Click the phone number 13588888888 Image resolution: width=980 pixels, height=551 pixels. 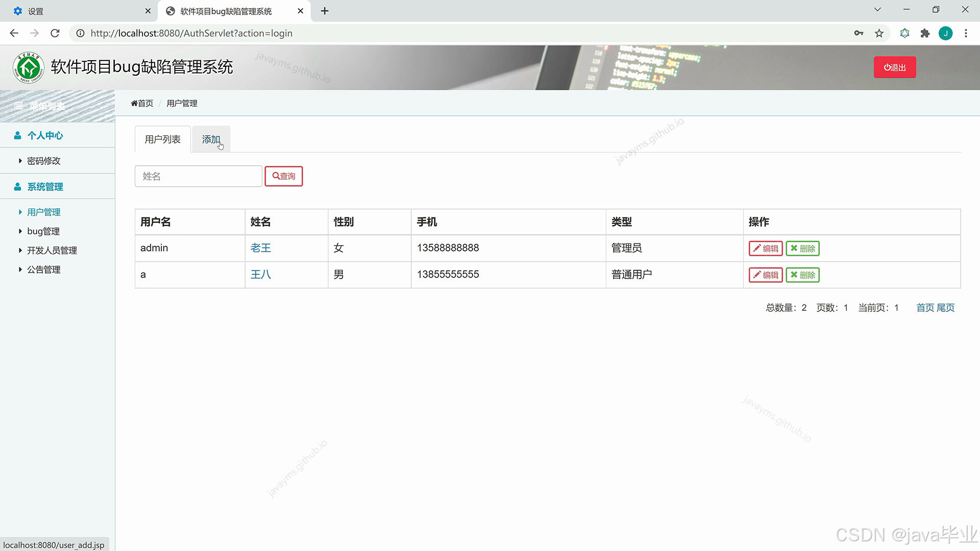[448, 248]
